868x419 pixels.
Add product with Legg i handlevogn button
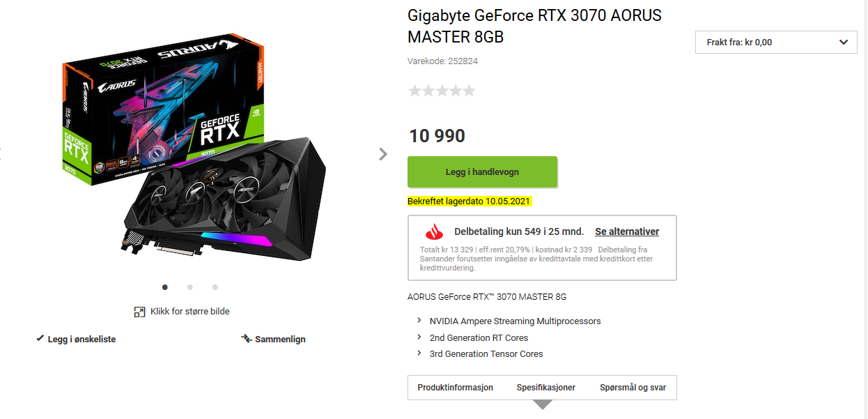point(482,172)
